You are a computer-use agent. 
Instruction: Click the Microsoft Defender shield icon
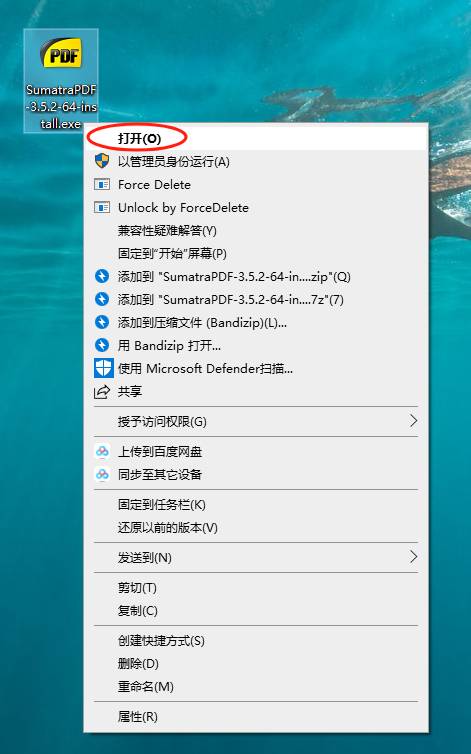[x=103, y=368]
